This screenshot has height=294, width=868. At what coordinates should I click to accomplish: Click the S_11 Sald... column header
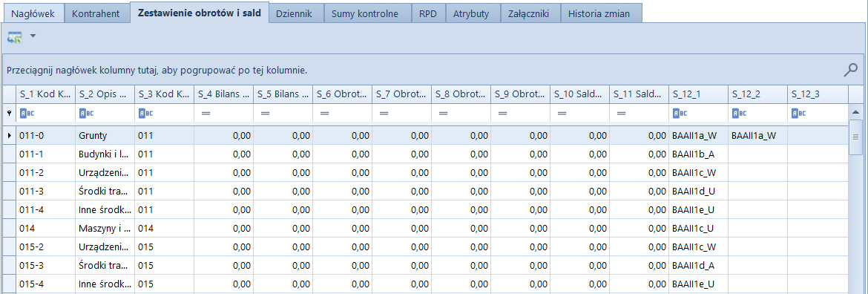tap(639, 94)
